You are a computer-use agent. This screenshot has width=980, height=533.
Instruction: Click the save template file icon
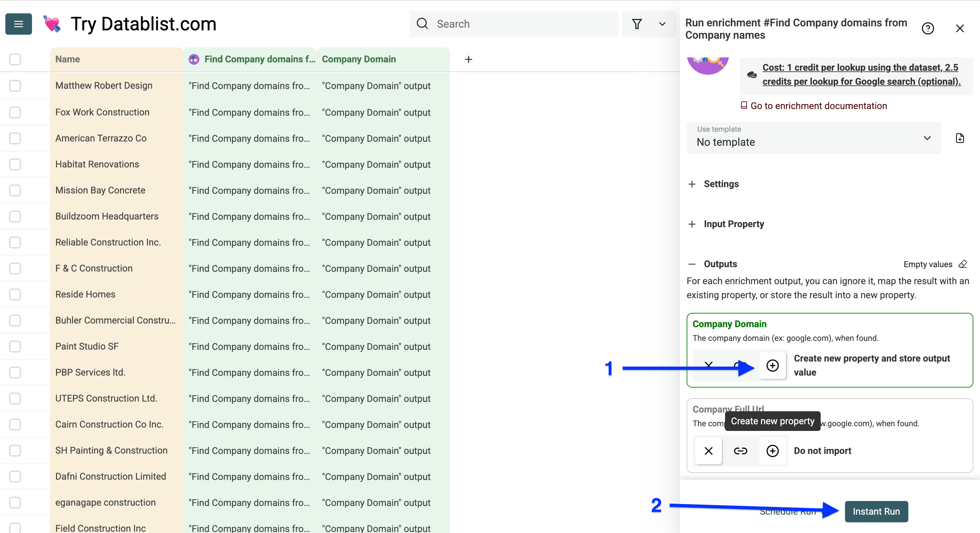coord(959,138)
